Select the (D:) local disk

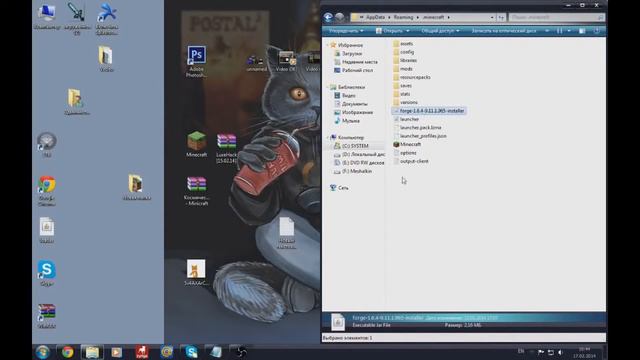click(363, 154)
